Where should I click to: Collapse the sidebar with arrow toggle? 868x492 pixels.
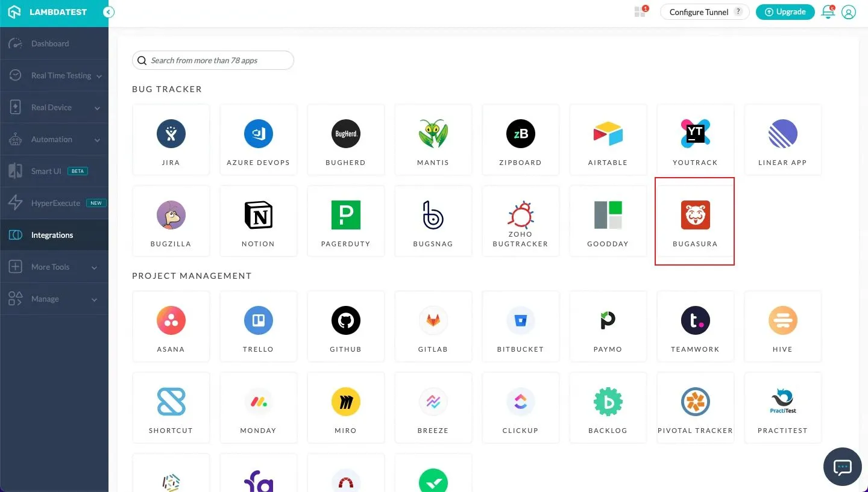click(x=108, y=12)
